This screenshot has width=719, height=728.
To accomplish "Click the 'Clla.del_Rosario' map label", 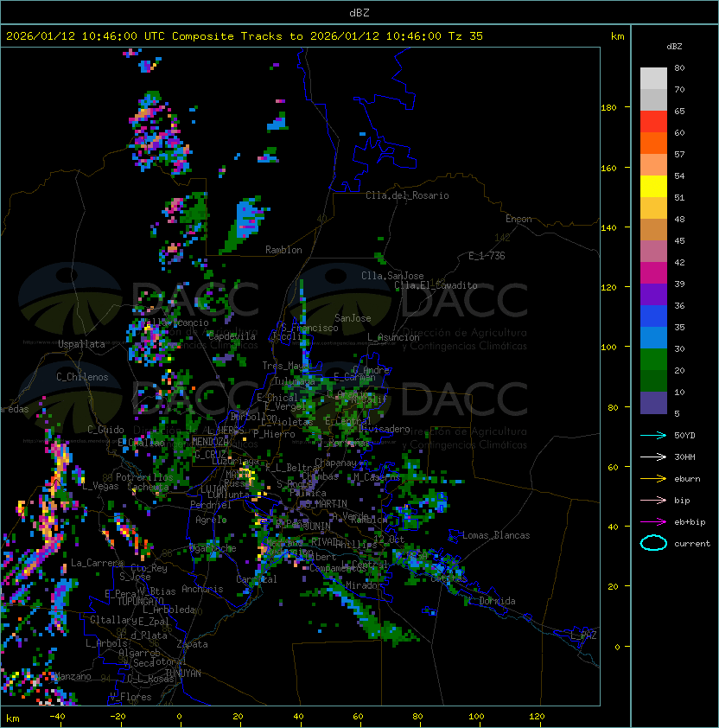I will pos(407,195).
